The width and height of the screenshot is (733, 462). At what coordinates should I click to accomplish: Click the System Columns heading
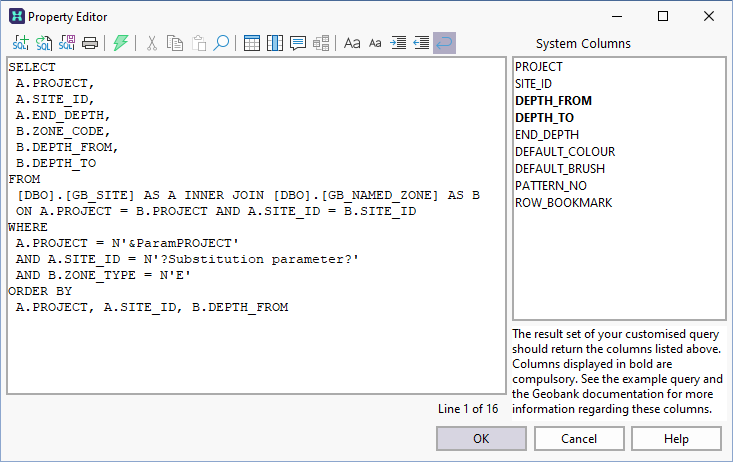[x=583, y=43]
